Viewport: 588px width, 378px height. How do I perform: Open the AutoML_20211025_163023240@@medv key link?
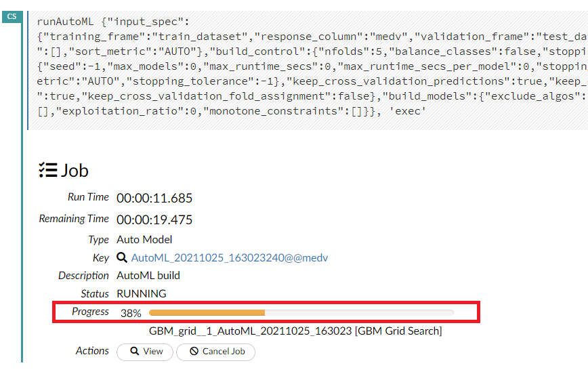[230, 257]
